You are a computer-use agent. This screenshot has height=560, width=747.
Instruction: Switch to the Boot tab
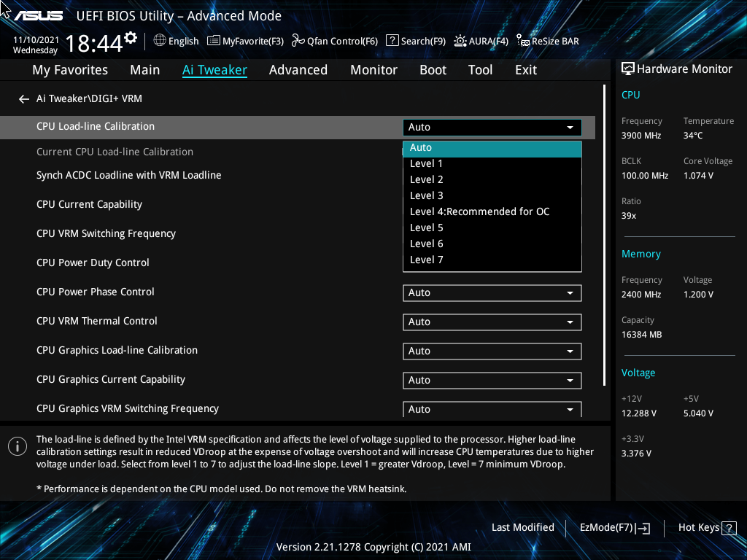click(x=433, y=70)
